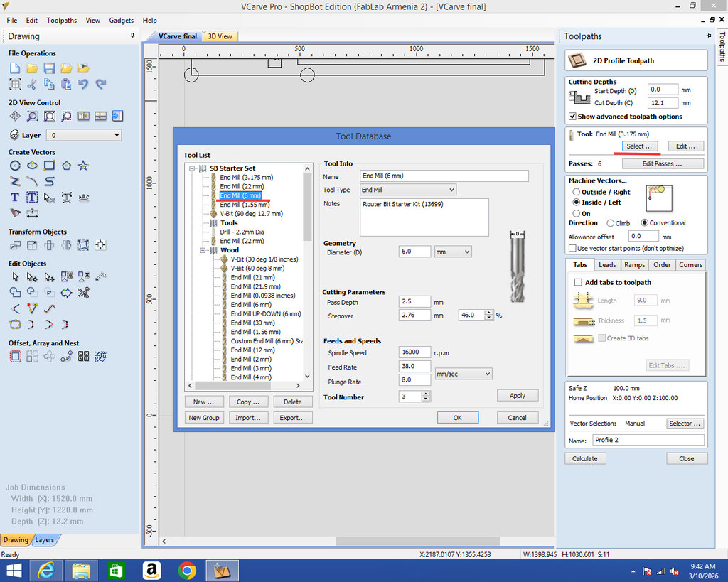
Task: Click Apply in Tool Database
Action: coord(518,395)
